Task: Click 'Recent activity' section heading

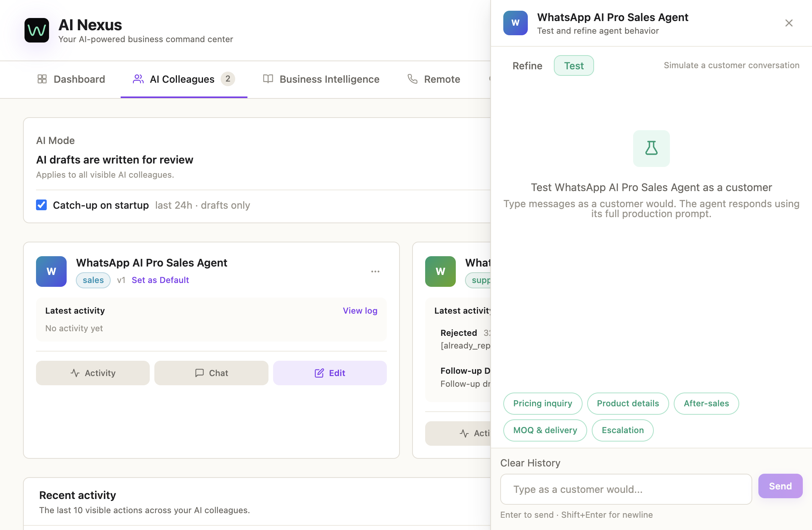Action: (x=77, y=495)
